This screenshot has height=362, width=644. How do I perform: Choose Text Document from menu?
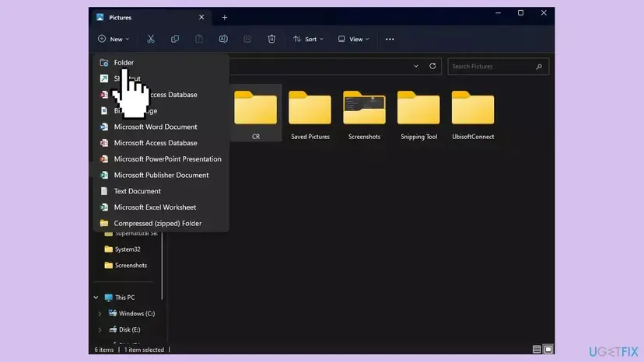pos(161,191)
